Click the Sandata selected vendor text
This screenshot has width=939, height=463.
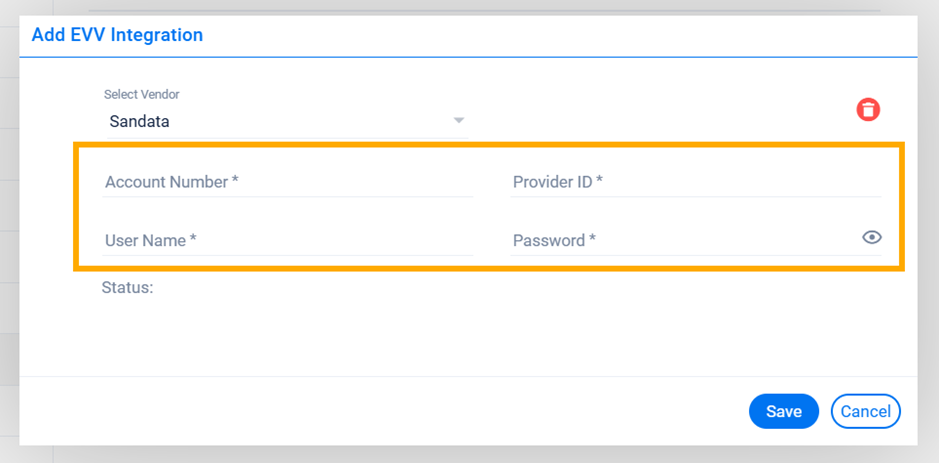point(139,122)
